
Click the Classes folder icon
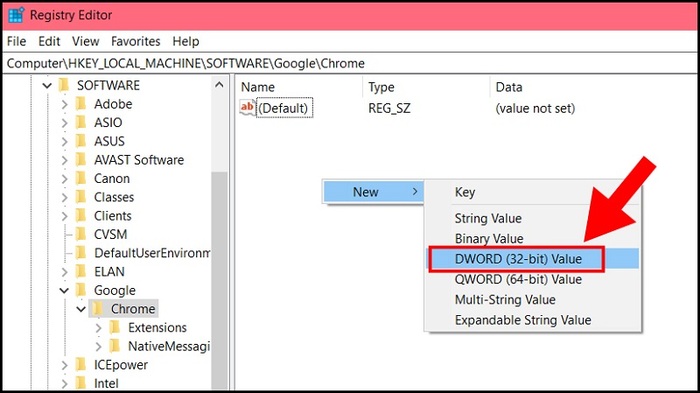[81, 197]
